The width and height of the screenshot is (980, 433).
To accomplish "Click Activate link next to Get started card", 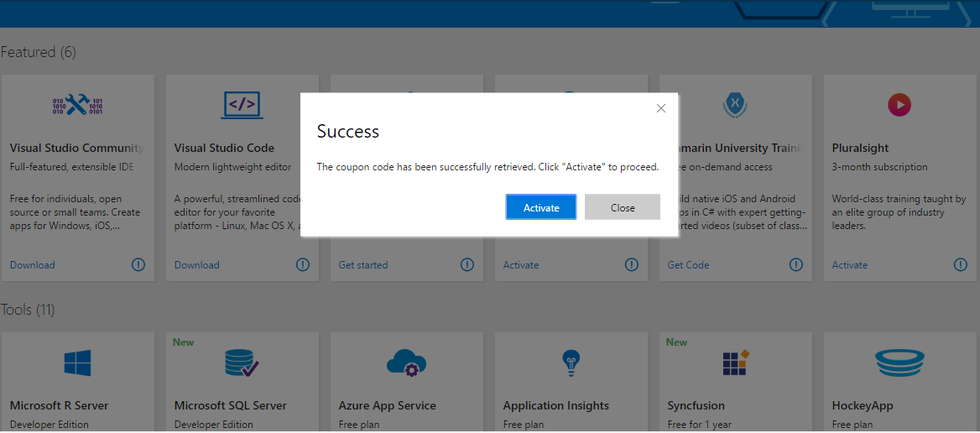I will (520, 265).
